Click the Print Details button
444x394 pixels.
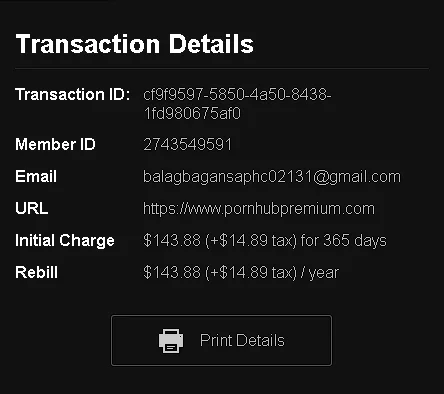tap(221, 340)
